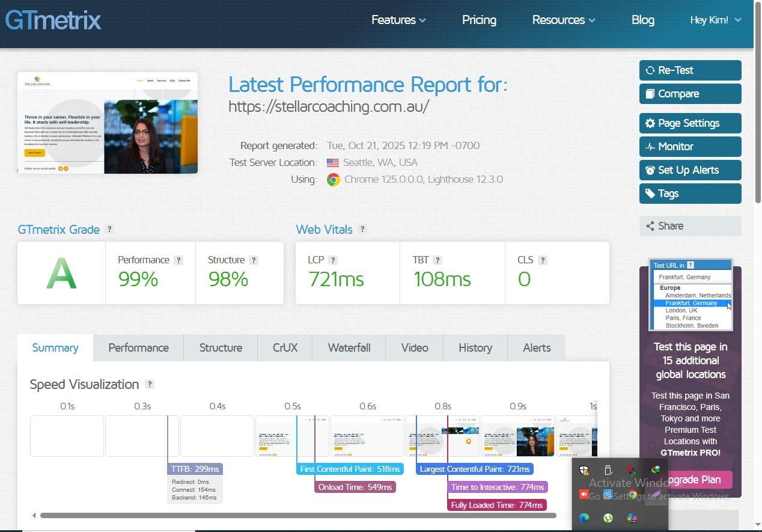Click the Monitor button
Screen dimensions: 762x532
690,147
